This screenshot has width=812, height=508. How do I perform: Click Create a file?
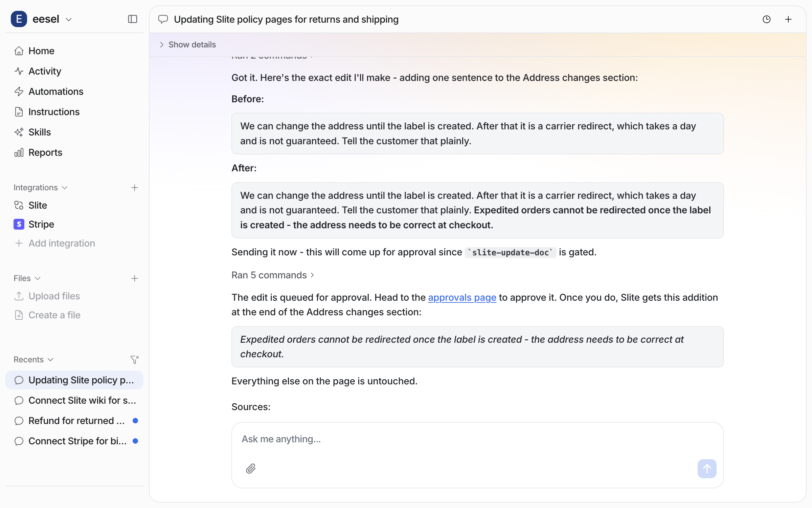[x=74, y=315]
